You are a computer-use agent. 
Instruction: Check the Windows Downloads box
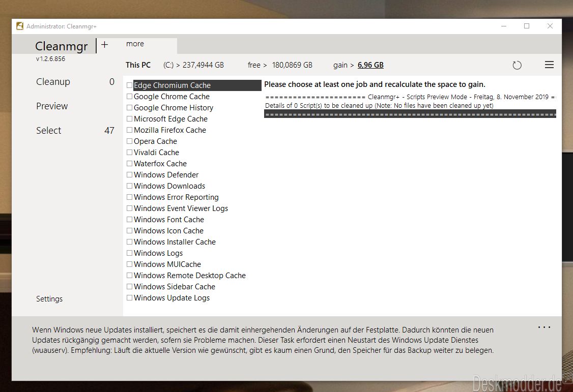pos(129,186)
